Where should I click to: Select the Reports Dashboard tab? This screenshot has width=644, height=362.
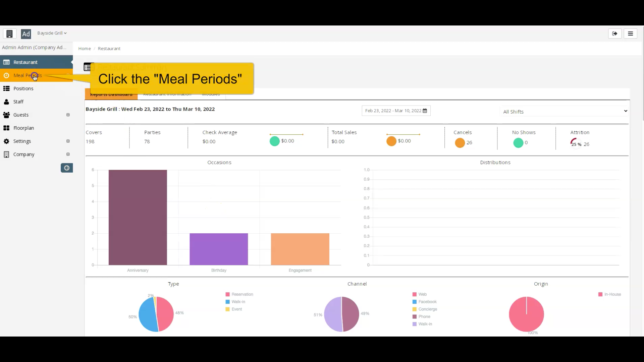coord(111,94)
